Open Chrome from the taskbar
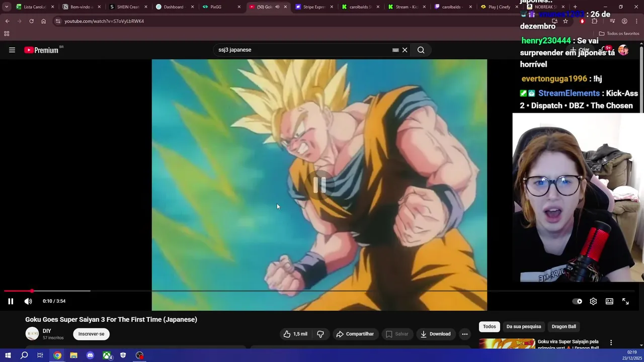Viewport: 644px width, 362px height. [57, 355]
